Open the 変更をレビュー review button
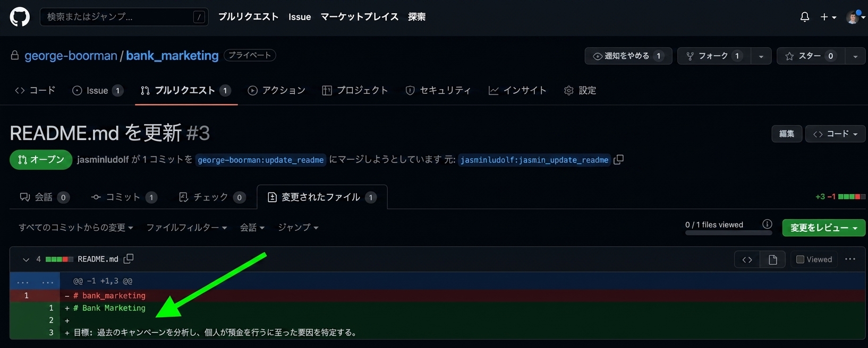 [824, 228]
